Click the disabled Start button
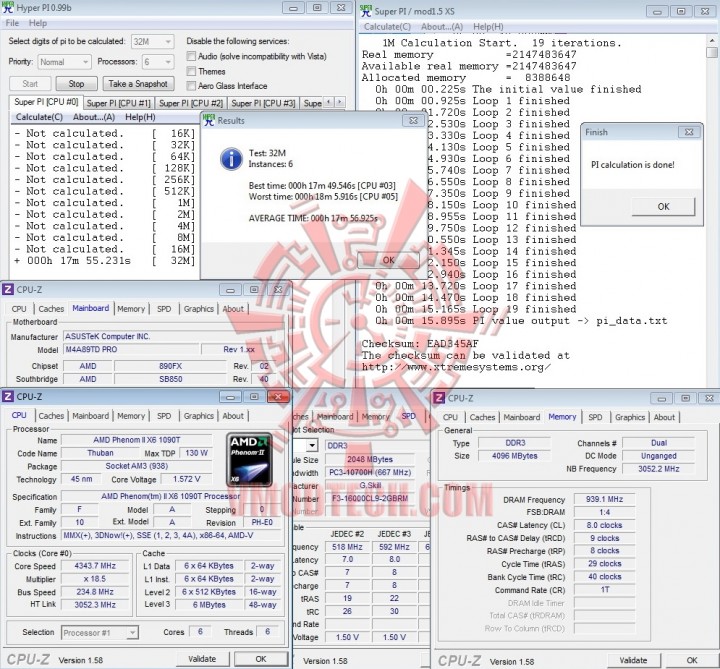 click(30, 84)
